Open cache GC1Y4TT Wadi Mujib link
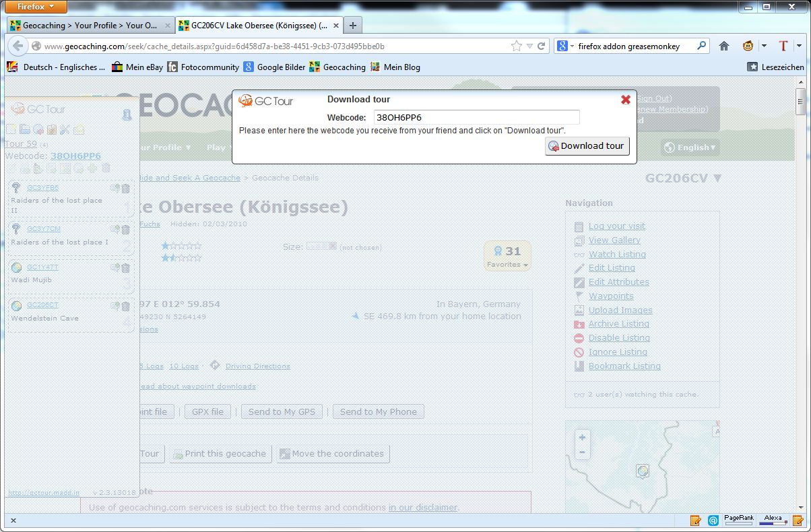811x532 pixels. pyautogui.click(x=42, y=267)
